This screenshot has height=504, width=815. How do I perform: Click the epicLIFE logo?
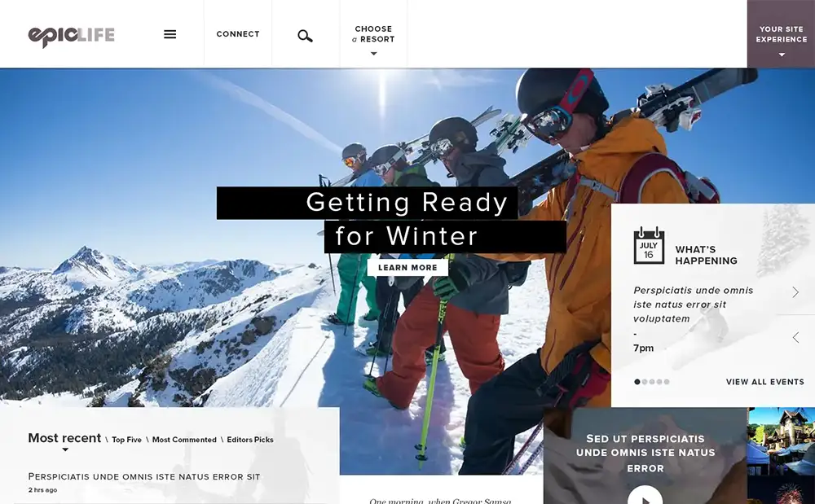coord(71,37)
